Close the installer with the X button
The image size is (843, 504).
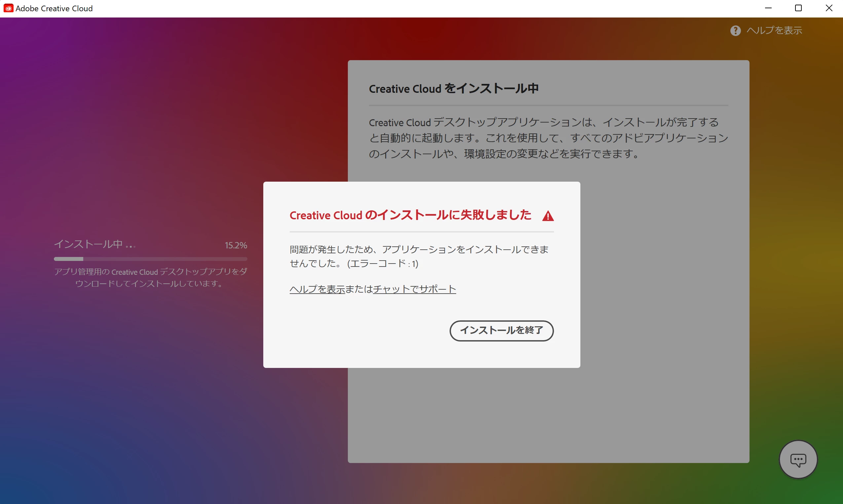tap(829, 8)
